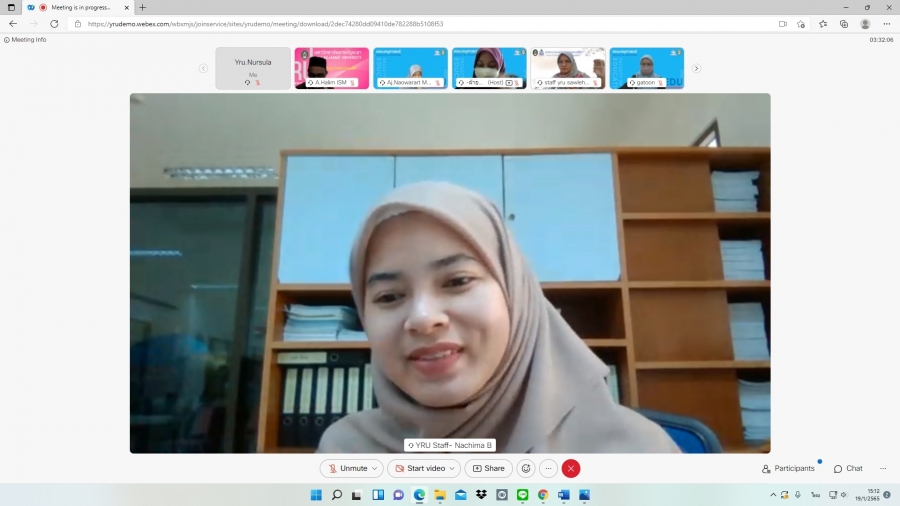Refresh the page using the reload icon
The height and width of the screenshot is (506, 900).
(x=54, y=24)
